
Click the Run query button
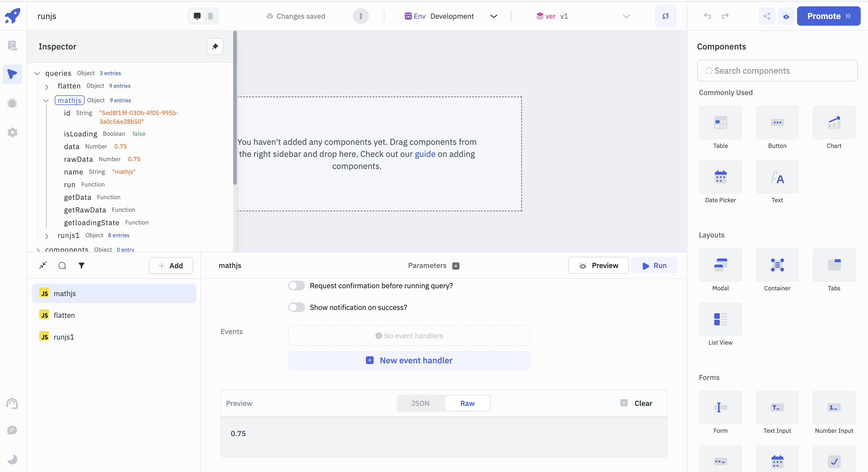(x=654, y=265)
